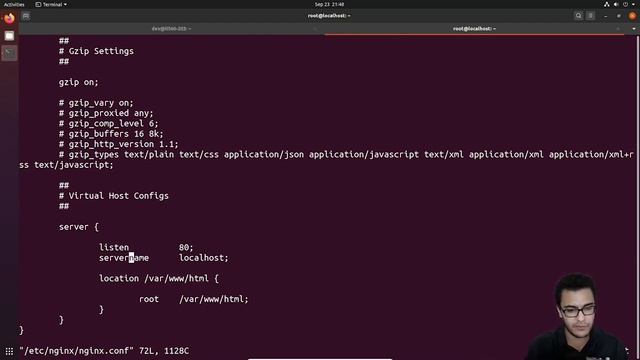Screen dimensions: 640x360
Task: Open the Terminal app menu in the top bar
Action: click(x=51, y=4)
